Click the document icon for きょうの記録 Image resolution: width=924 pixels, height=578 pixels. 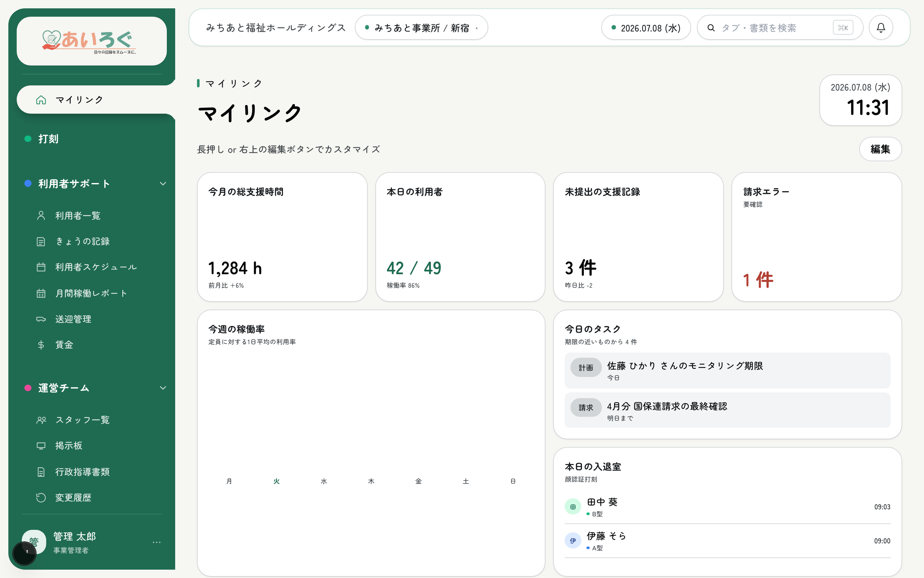click(x=41, y=241)
